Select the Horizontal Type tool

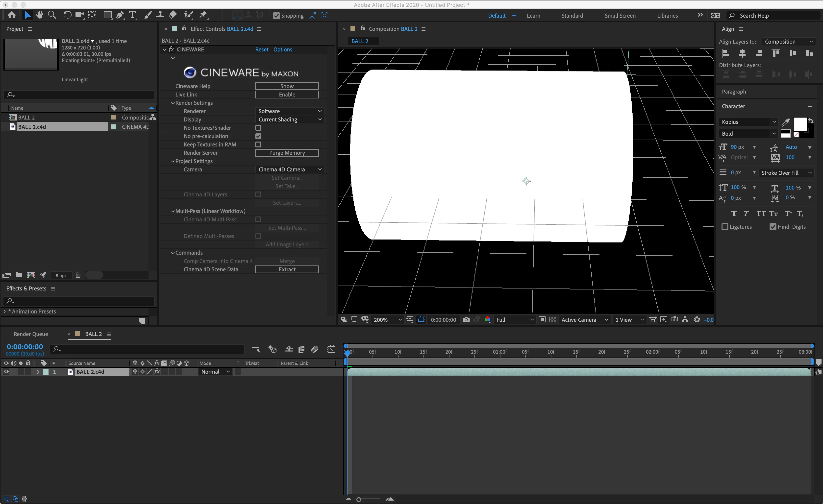point(133,15)
